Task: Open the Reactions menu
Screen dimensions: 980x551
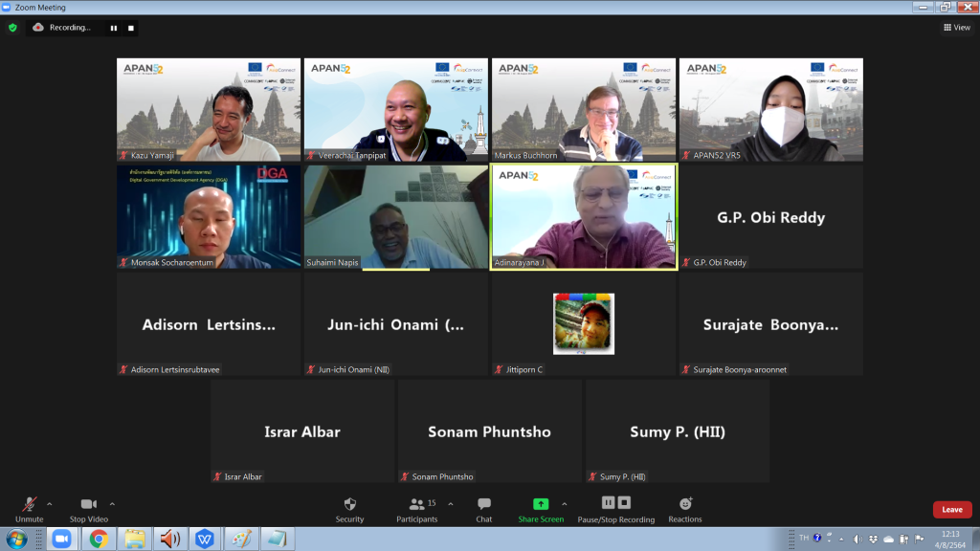Action: pos(685,508)
